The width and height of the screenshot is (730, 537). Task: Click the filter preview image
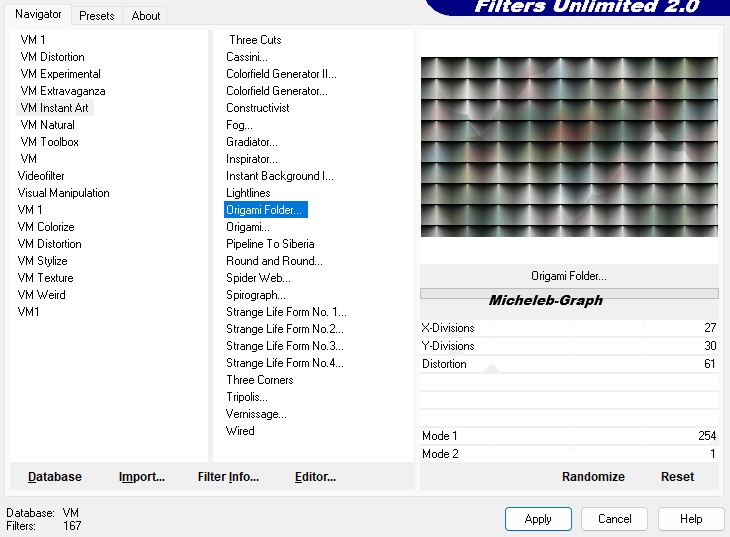point(569,146)
